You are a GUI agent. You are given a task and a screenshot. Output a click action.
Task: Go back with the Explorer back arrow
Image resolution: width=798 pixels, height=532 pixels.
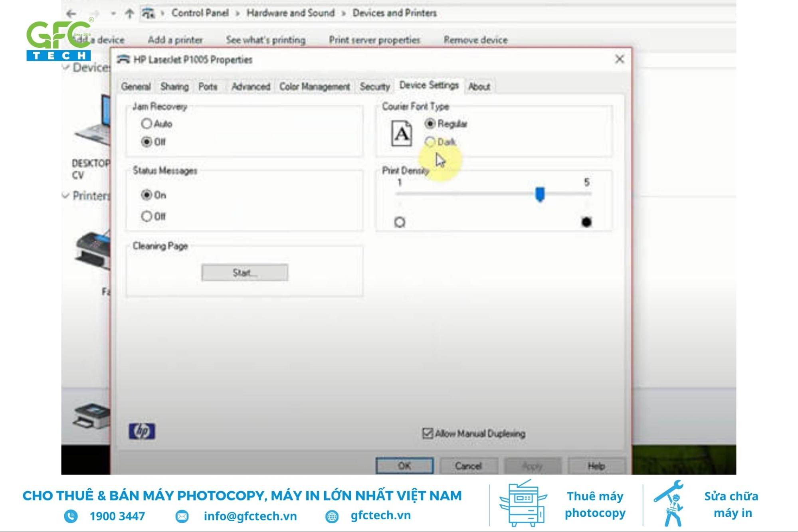click(x=71, y=14)
